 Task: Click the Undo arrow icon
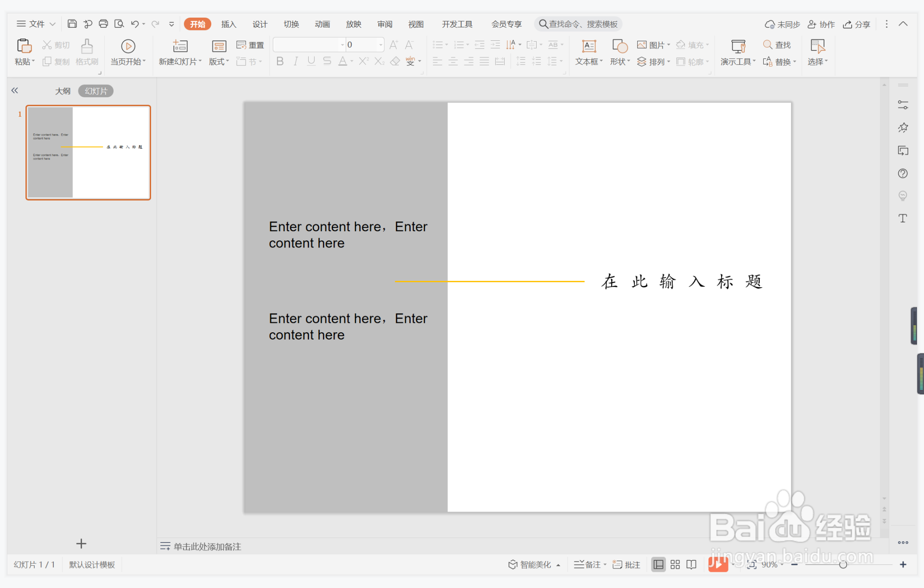click(134, 24)
